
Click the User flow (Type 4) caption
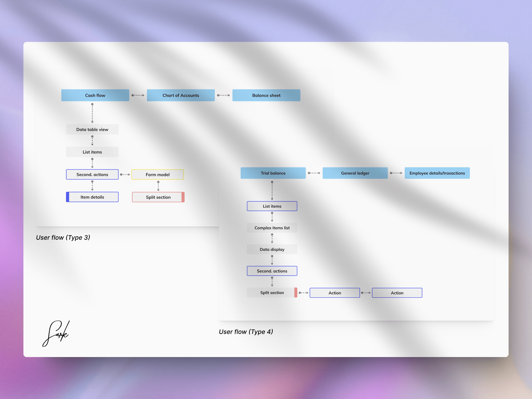(246, 332)
